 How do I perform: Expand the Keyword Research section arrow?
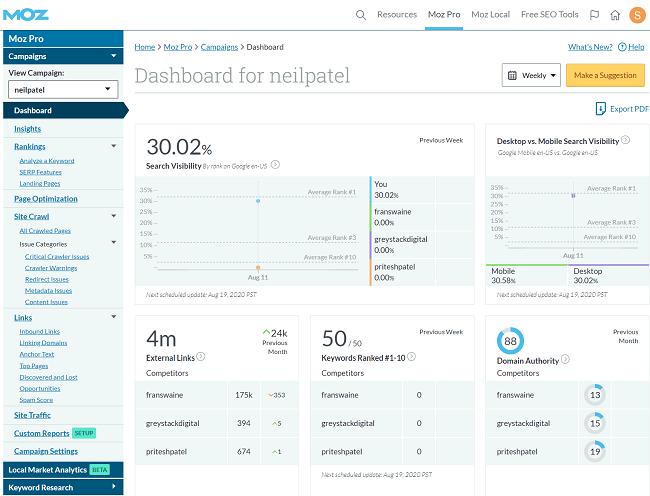pyautogui.click(x=114, y=486)
